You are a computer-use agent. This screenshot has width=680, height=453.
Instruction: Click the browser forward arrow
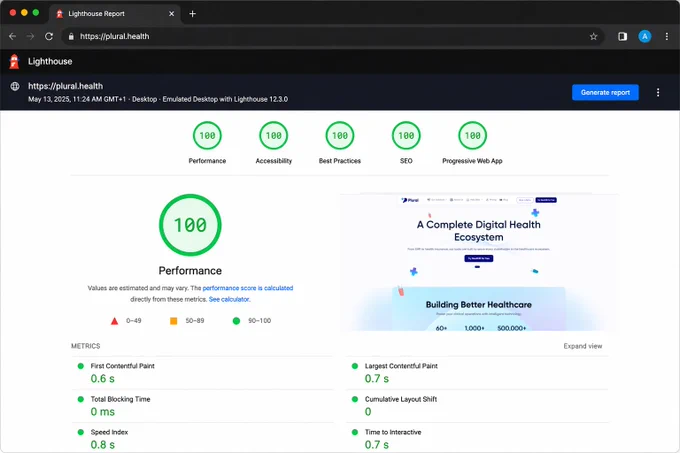(x=30, y=36)
